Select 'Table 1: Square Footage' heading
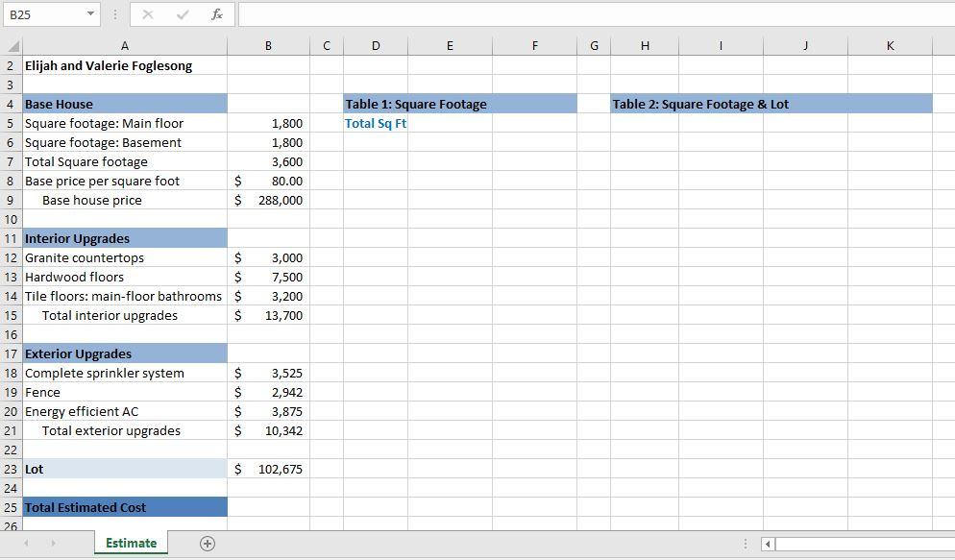The width and height of the screenshot is (955, 560). pos(460,104)
